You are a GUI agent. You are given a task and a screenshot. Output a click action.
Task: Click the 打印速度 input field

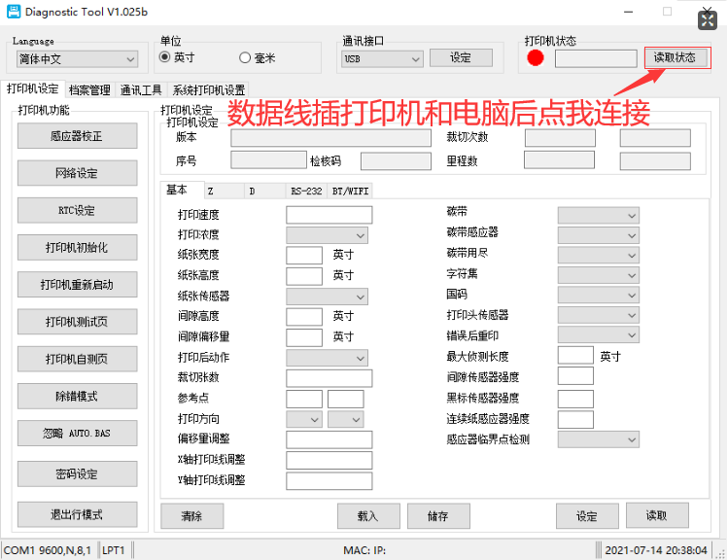[329, 215]
